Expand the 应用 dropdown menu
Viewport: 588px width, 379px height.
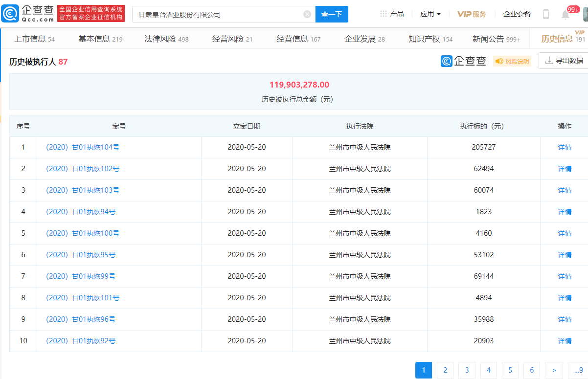[x=430, y=14]
